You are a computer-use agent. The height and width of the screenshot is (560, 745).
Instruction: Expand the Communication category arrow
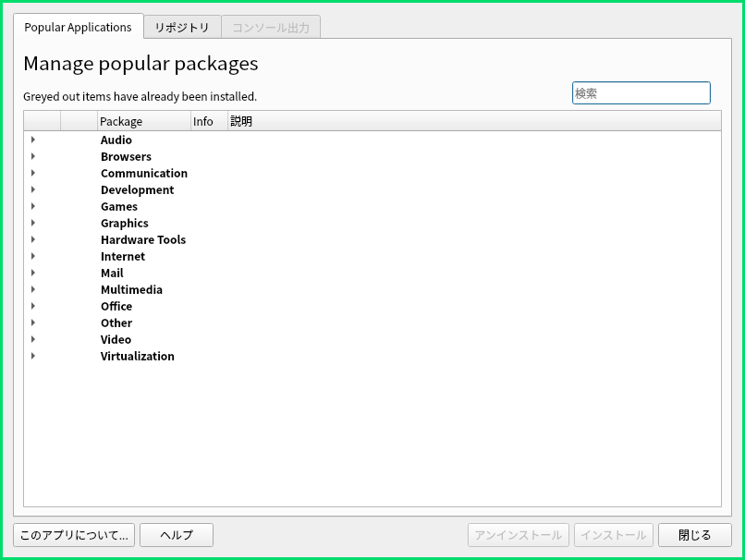pyautogui.click(x=32, y=173)
